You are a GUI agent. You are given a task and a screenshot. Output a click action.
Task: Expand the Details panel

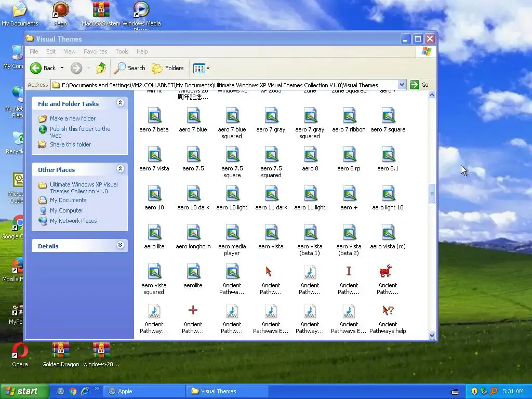tap(120, 245)
